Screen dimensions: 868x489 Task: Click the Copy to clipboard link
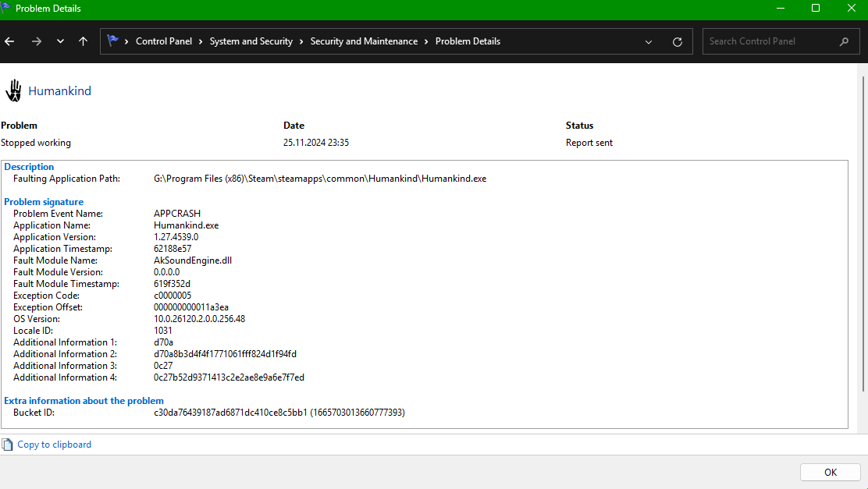pos(54,445)
